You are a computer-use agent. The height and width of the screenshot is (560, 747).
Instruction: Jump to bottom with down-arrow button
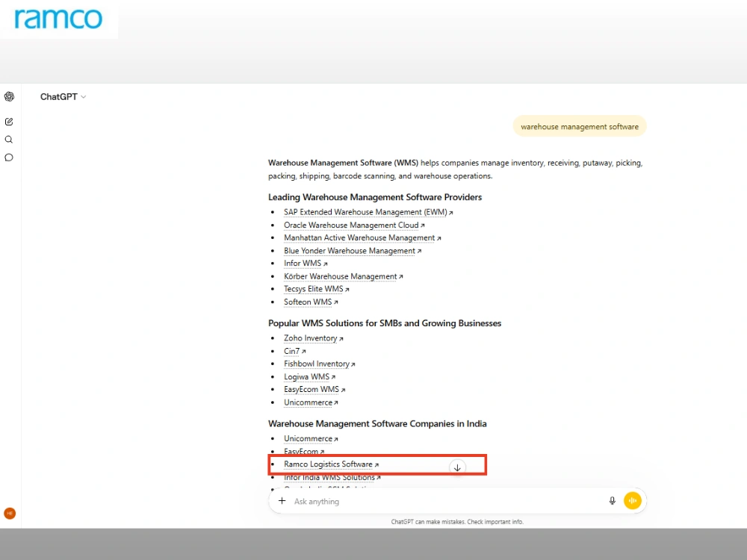[x=457, y=467]
